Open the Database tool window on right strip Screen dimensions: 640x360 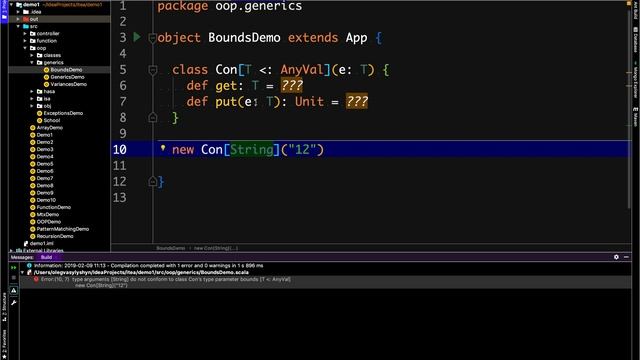click(x=636, y=40)
